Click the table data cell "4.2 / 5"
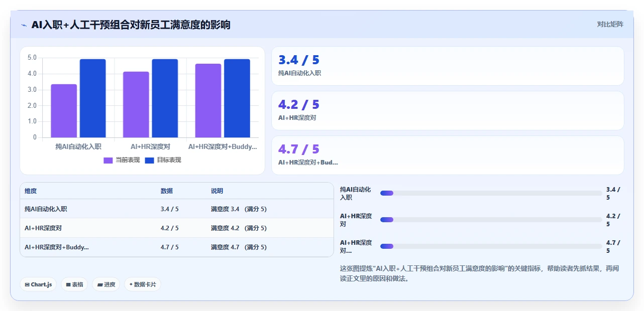Viewport: 644px width, 311px height. click(170, 228)
